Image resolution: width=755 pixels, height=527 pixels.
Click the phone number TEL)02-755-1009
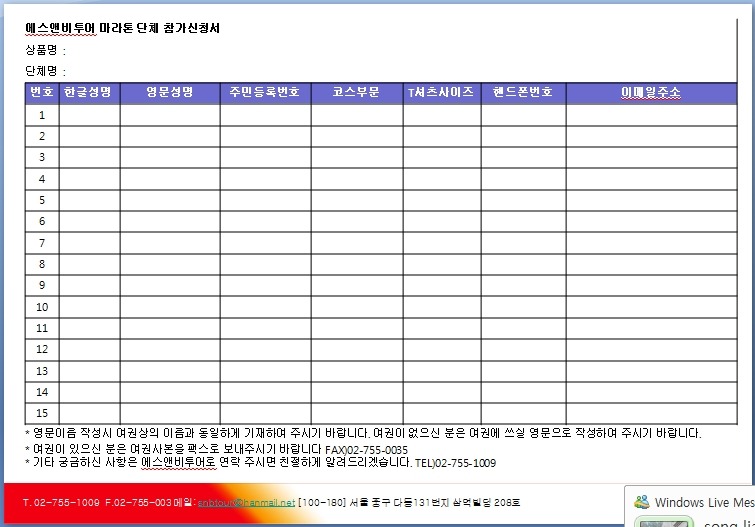456,463
